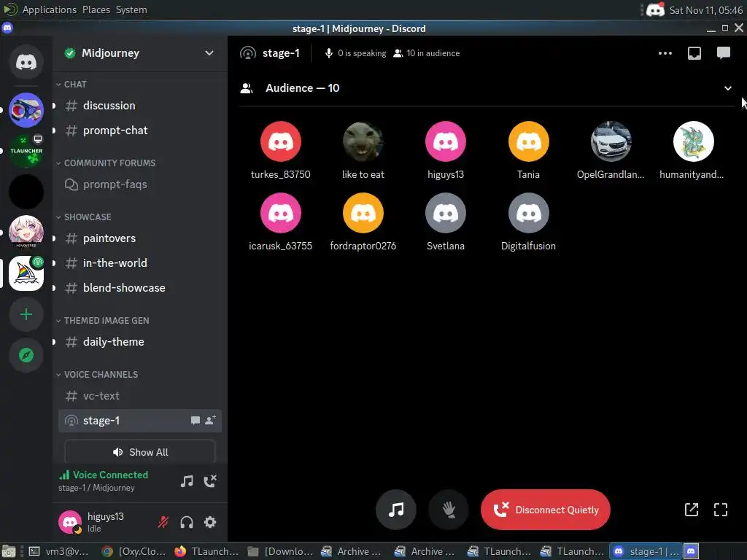Collapse the Audience section chevron

click(727, 88)
